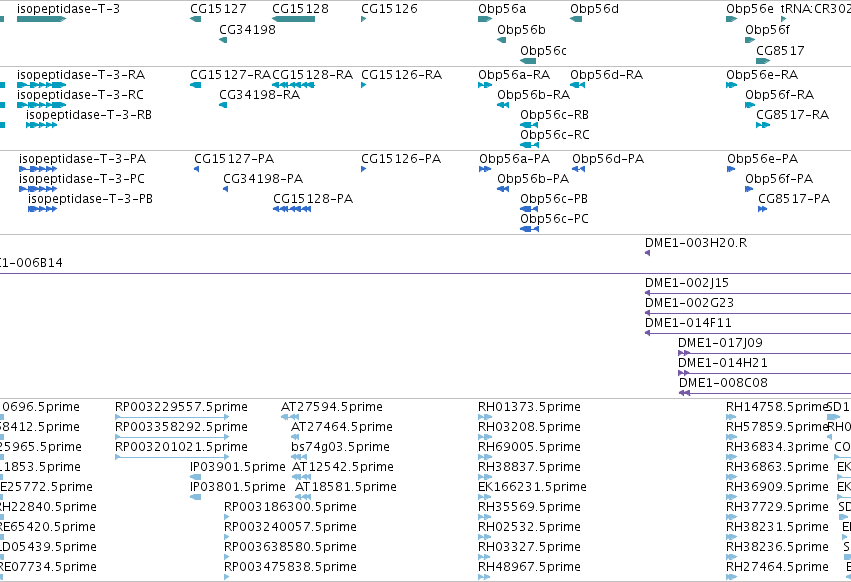851x582 pixels.
Task: Click protein isopeptidase-T-3-PA
Action: pos(82,159)
